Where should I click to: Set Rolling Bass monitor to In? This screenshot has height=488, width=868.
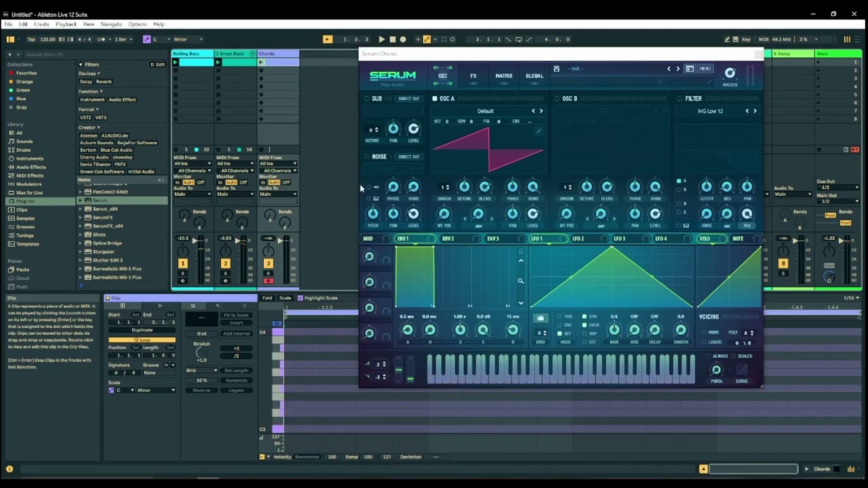pos(178,182)
